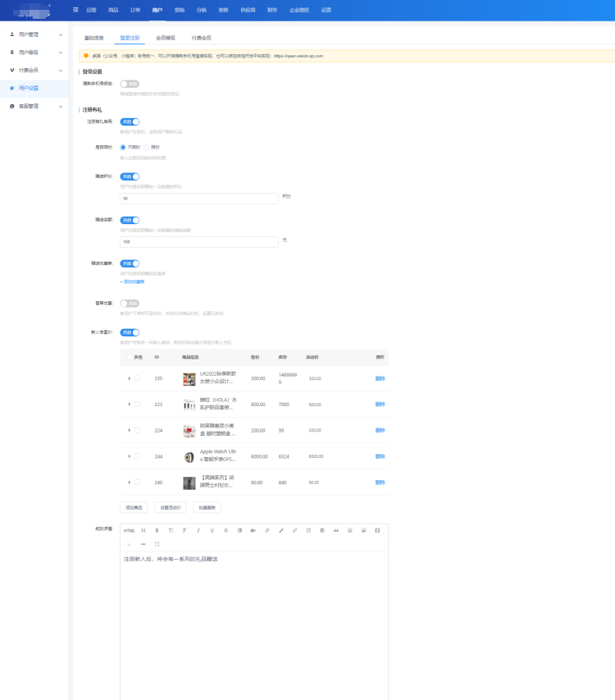Click the Bold icon in rule editor
The width and height of the screenshot is (615, 700).
(157, 530)
